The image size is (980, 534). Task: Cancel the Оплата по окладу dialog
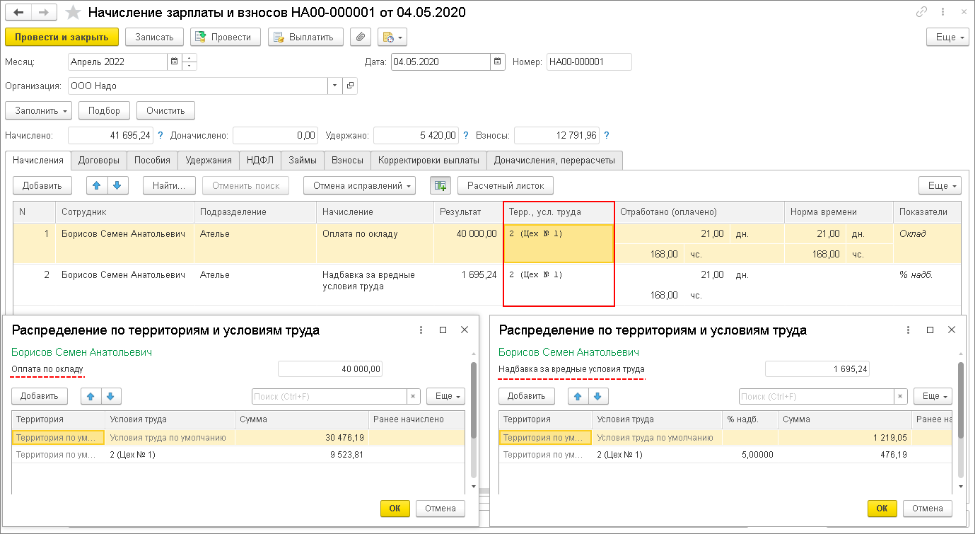tap(441, 508)
